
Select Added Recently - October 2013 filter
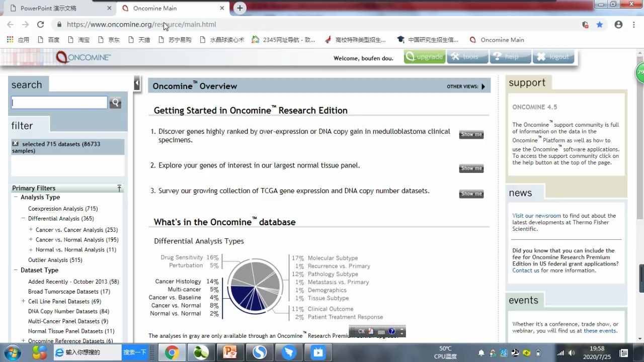coord(73,282)
